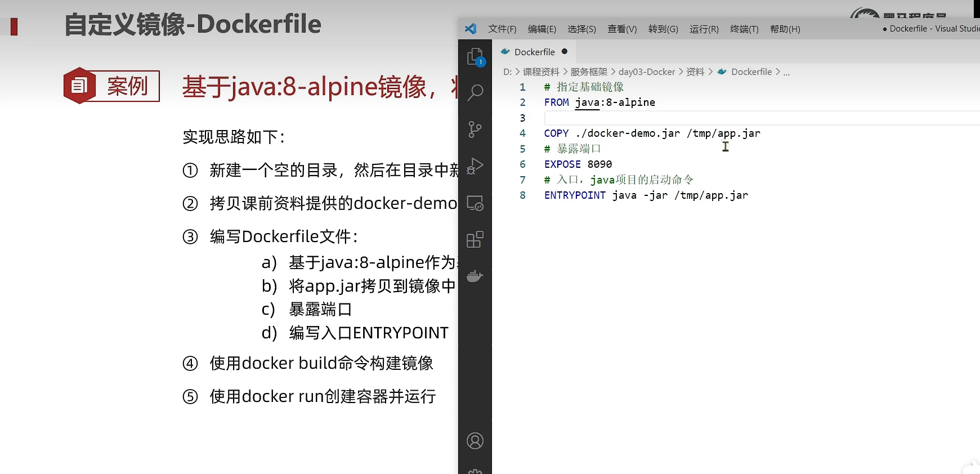The image size is (980, 474).
Task: Click the Accounts profile icon
Action: coord(475,441)
